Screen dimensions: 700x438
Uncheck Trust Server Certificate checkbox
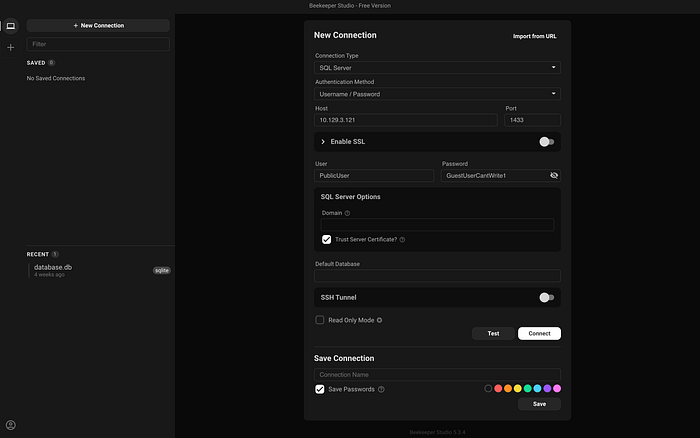(326, 240)
